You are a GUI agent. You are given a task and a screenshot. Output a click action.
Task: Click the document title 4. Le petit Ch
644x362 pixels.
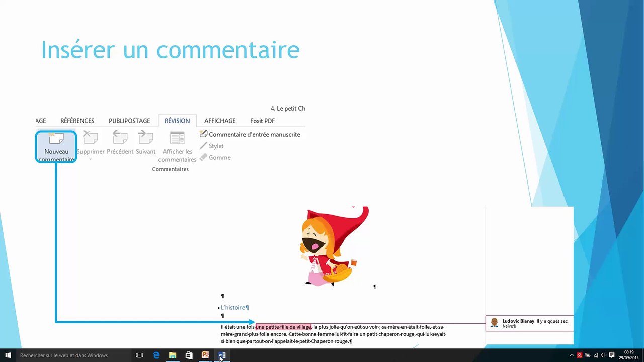click(x=288, y=109)
